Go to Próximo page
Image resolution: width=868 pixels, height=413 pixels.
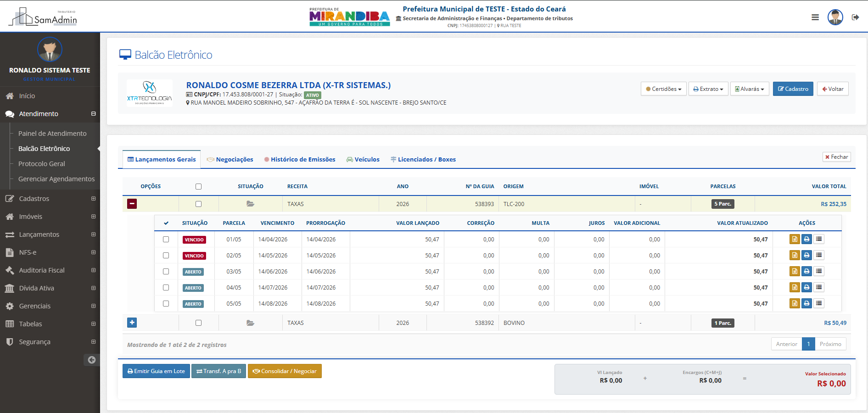click(x=830, y=344)
